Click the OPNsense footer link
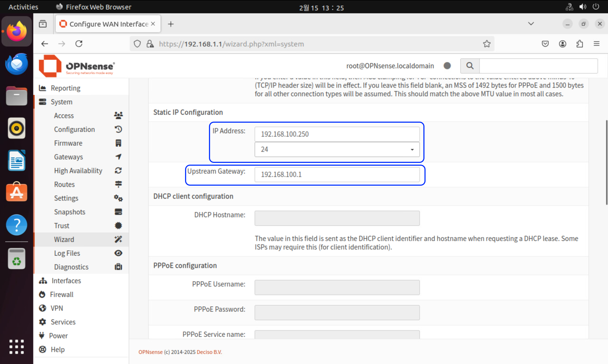 150,352
